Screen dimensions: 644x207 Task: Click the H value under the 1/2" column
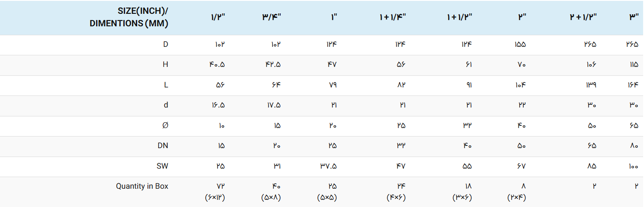[217, 65]
